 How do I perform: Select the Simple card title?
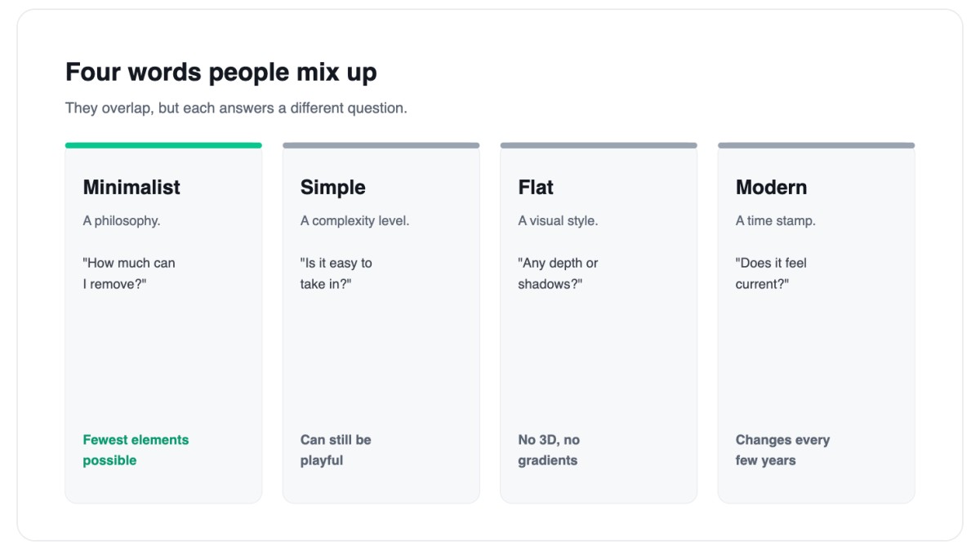[333, 187]
